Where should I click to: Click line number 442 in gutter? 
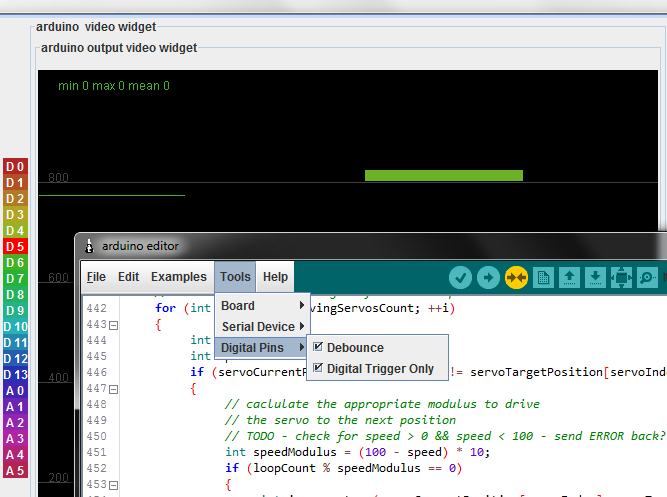[x=97, y=308]
